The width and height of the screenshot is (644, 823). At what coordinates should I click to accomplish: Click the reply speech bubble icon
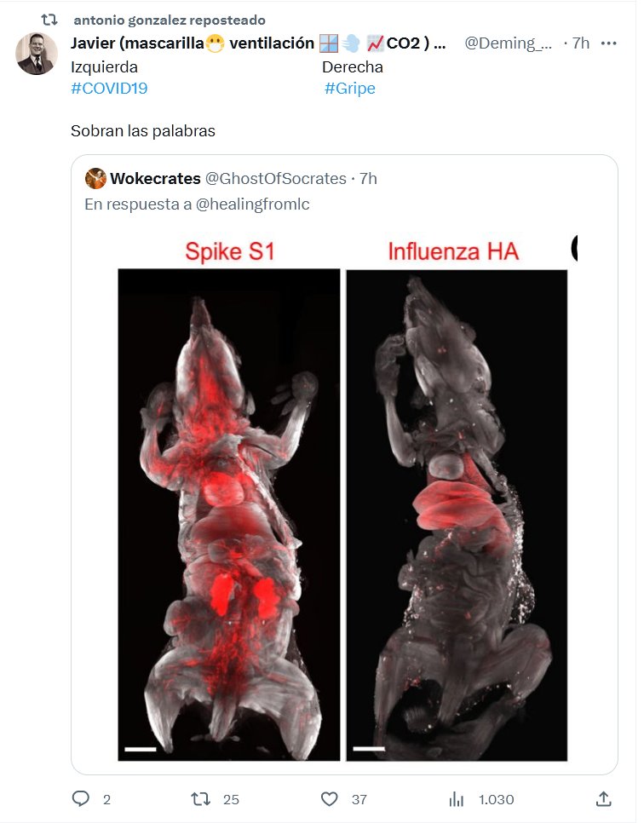click(82, 799)
